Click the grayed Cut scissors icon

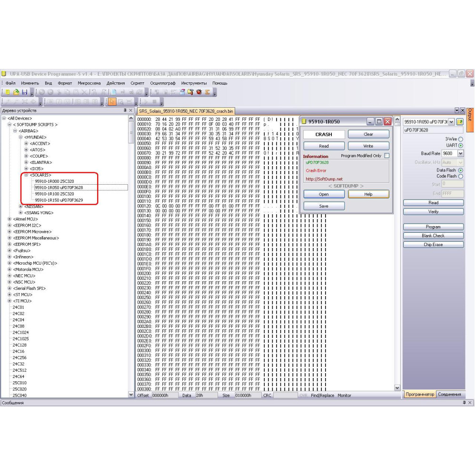(x=59, y=92)
